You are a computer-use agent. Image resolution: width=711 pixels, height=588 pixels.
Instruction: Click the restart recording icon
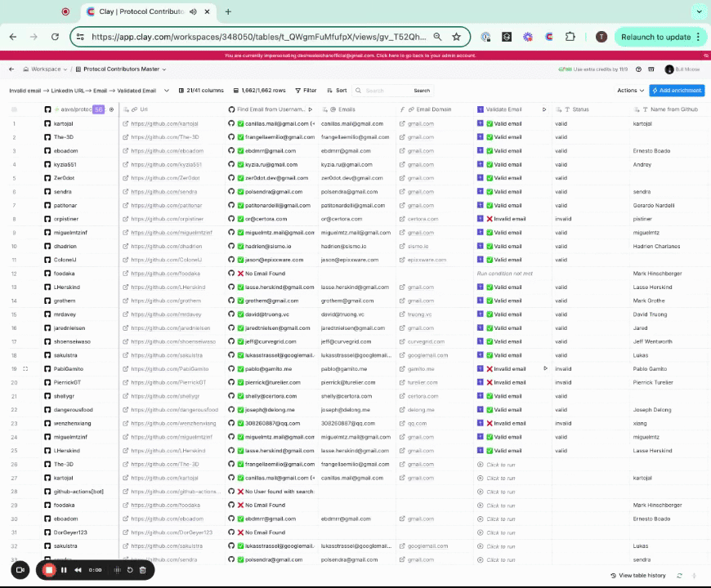pyautogui.click(x=130, y=570)
